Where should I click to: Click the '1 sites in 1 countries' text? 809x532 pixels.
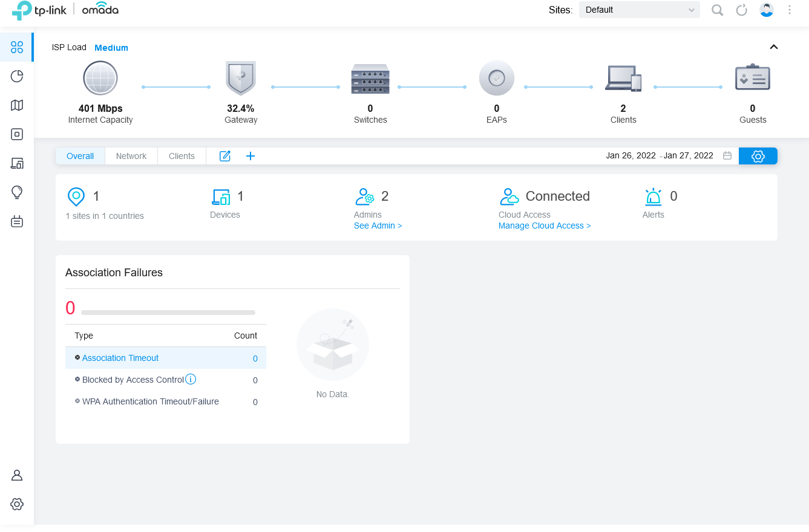click(x=105, y=216)
